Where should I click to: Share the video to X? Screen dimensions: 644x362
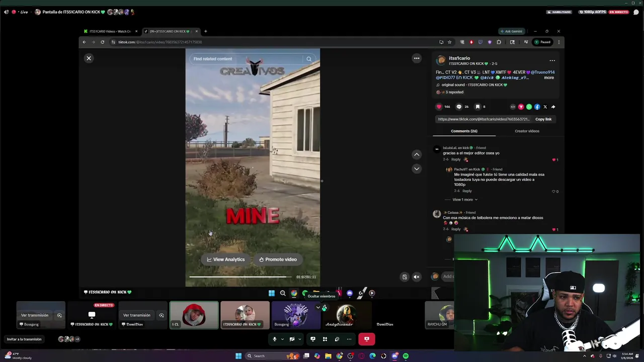(545, 107)
